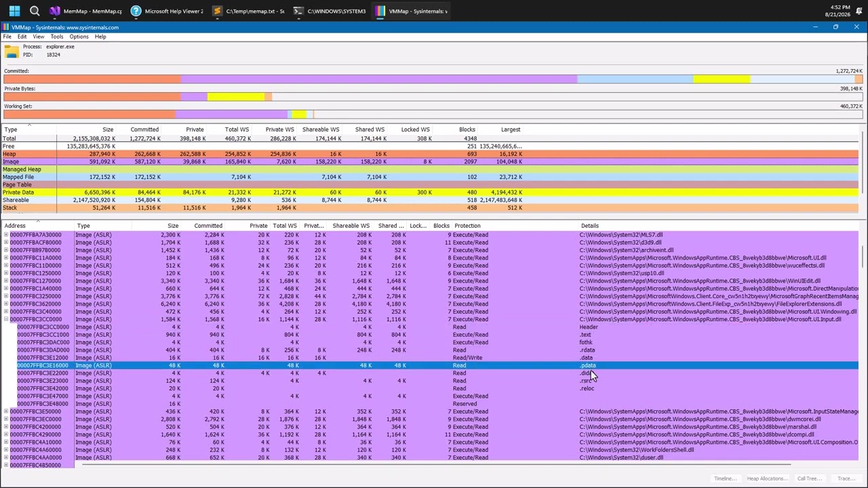Open the File menu

tap(7, 37)
